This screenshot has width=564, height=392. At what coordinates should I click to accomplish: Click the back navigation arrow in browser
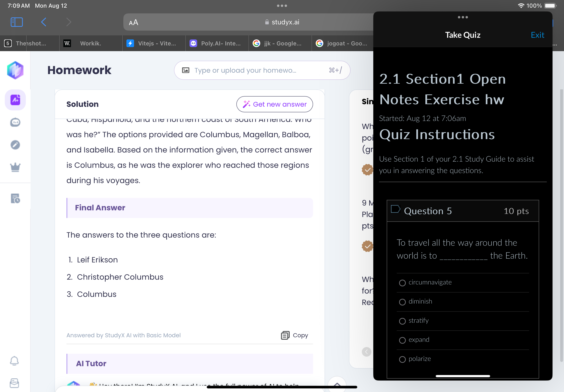tap(44, 23)
